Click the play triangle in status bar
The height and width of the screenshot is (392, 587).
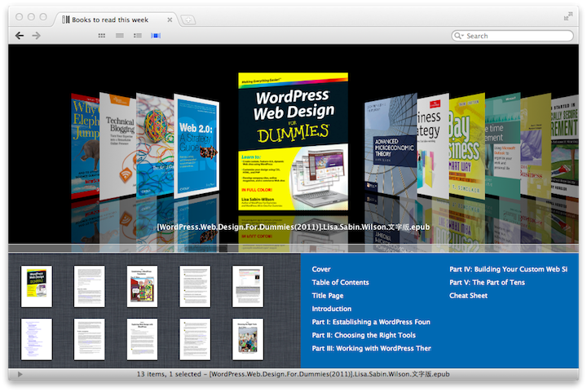20,374
